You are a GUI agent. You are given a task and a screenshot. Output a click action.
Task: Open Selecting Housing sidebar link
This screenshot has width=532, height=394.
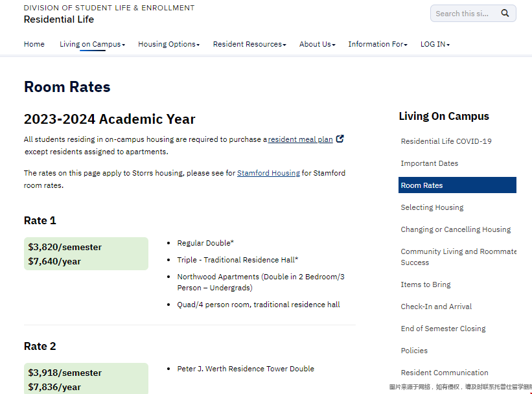(x=432, y=207)
